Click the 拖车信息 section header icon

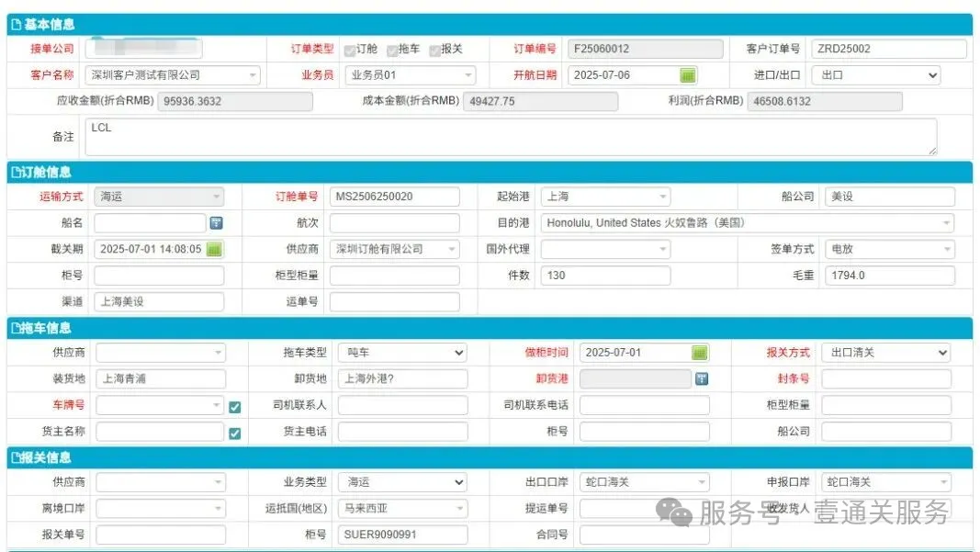click(16, 328)
